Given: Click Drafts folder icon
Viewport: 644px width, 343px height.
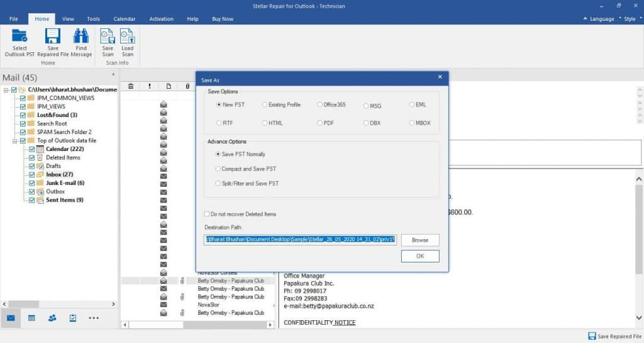Looking at the screenshot, I should click(x=40, y=166).
